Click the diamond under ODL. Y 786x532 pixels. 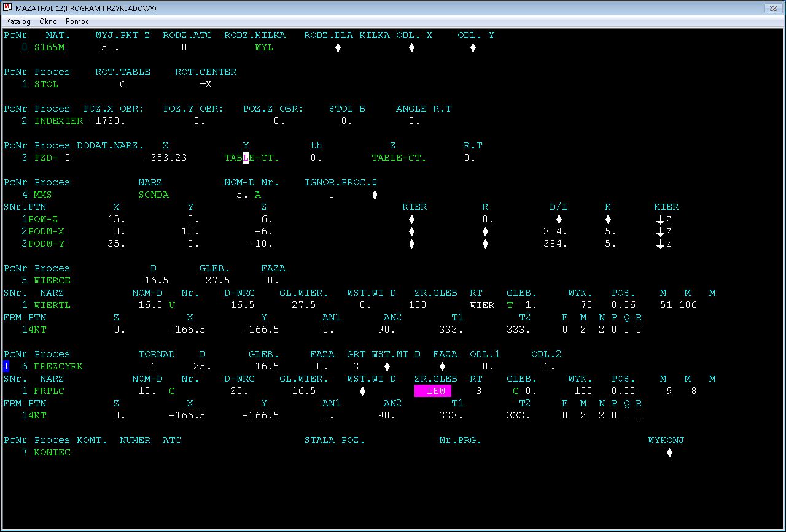coord(473,47)
